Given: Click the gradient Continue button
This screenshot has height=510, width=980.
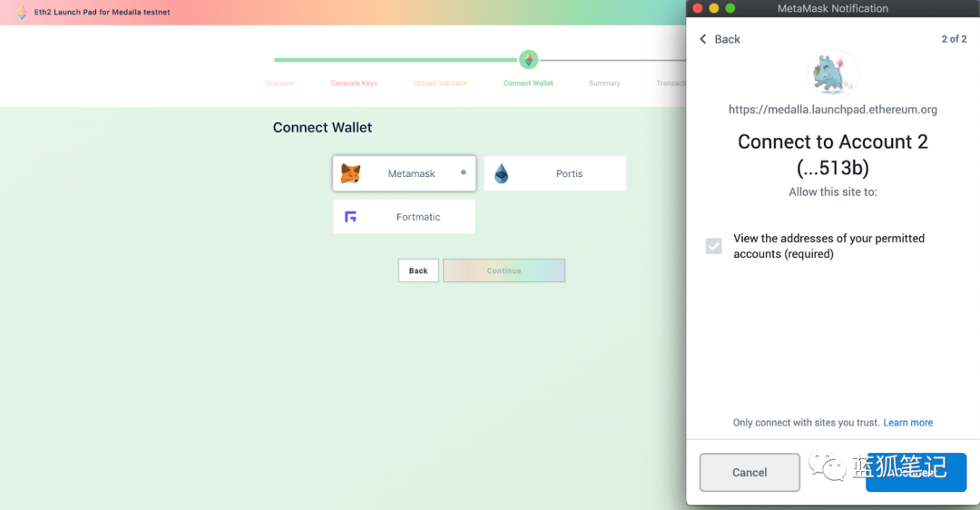Looking at the screenshot, I should point(504,270).
